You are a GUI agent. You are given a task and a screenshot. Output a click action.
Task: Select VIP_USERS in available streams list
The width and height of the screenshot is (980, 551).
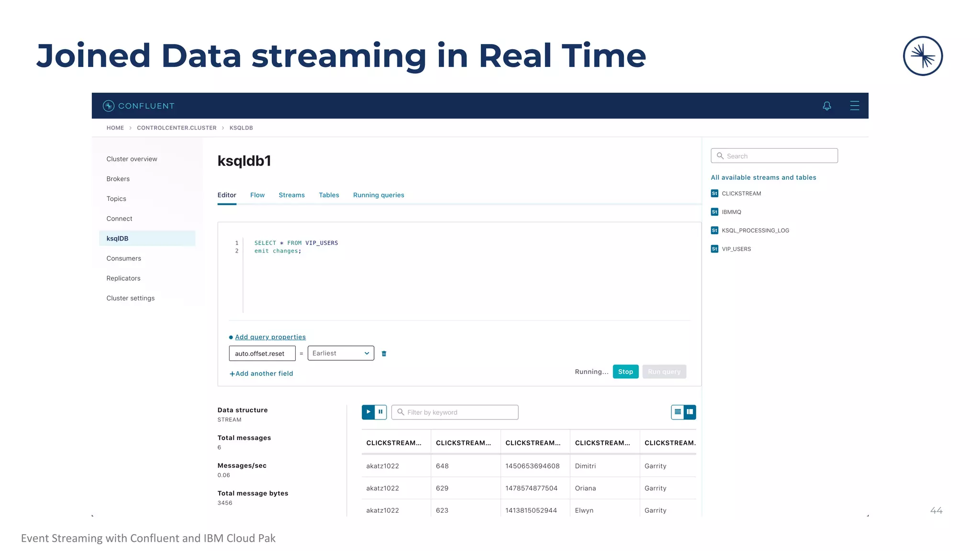click(736, 249)
